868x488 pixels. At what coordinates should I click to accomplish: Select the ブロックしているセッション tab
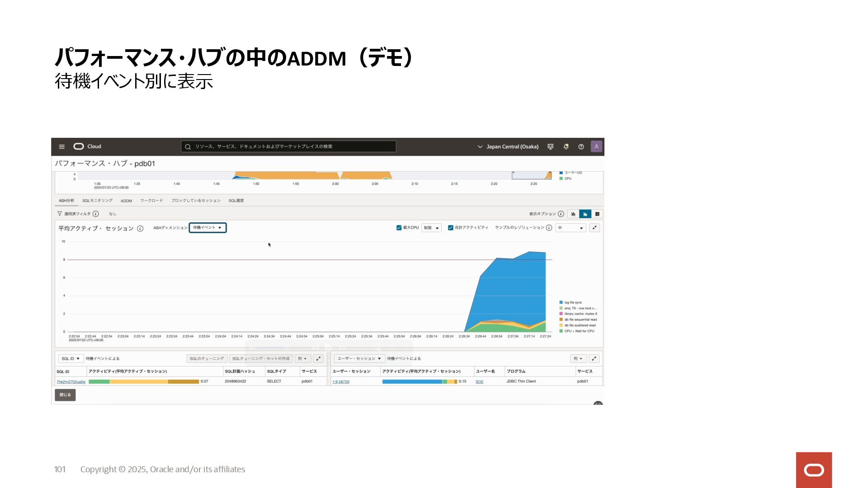click(x=196, y=201)
